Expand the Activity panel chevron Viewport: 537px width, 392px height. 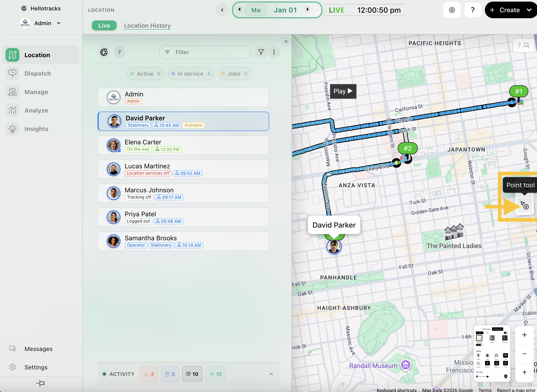[271, 374]
